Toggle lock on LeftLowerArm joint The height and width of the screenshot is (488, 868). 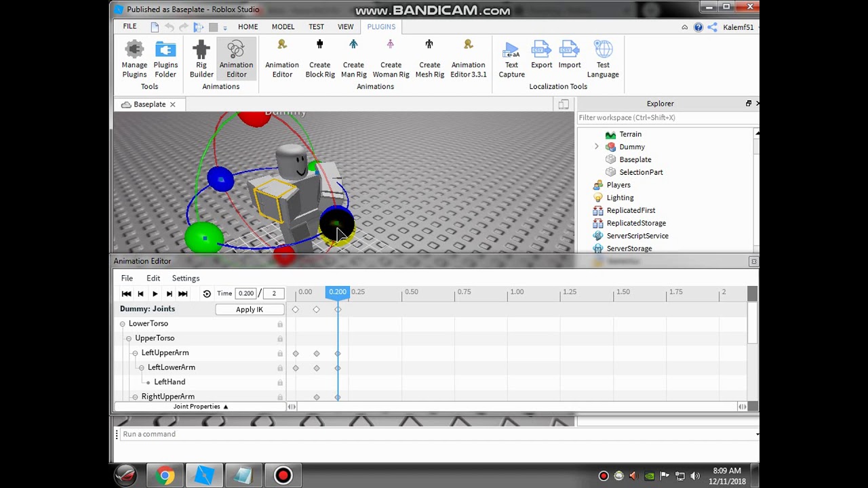(x=279, y=367)
